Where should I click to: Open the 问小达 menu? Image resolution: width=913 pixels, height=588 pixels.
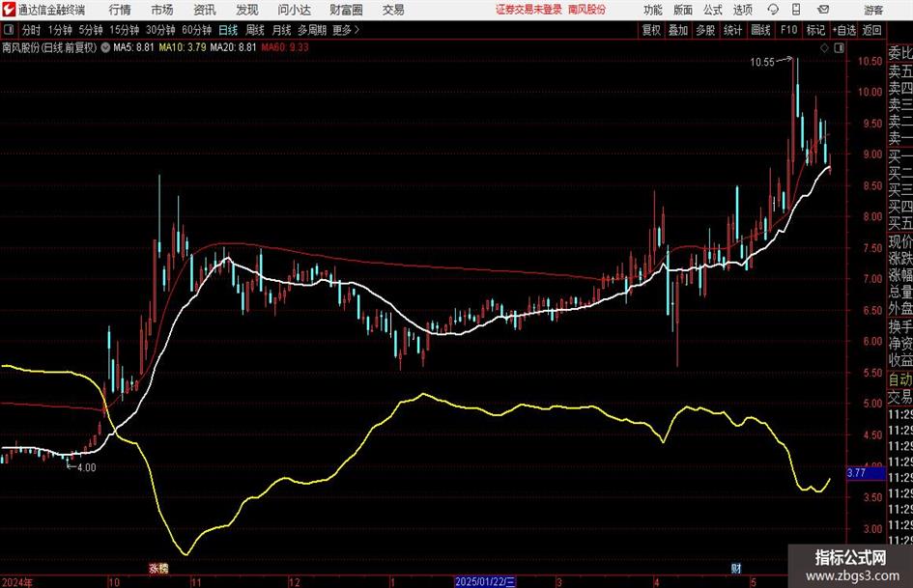[x=294, y=10]
